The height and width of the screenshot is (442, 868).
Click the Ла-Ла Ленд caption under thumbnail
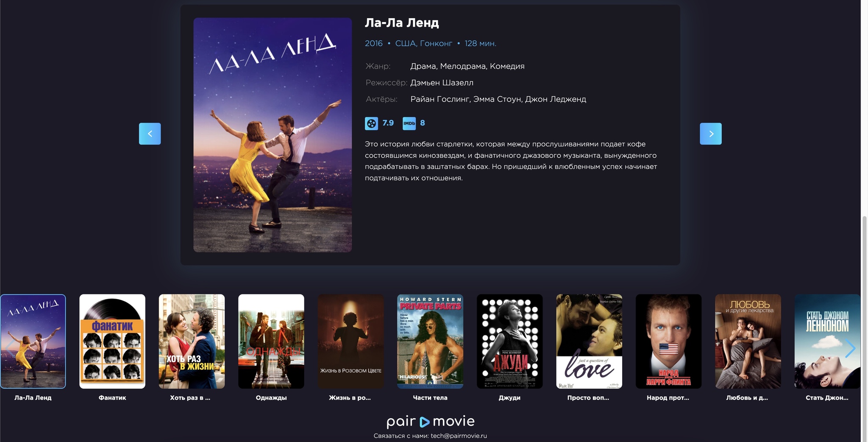point(33,398)
